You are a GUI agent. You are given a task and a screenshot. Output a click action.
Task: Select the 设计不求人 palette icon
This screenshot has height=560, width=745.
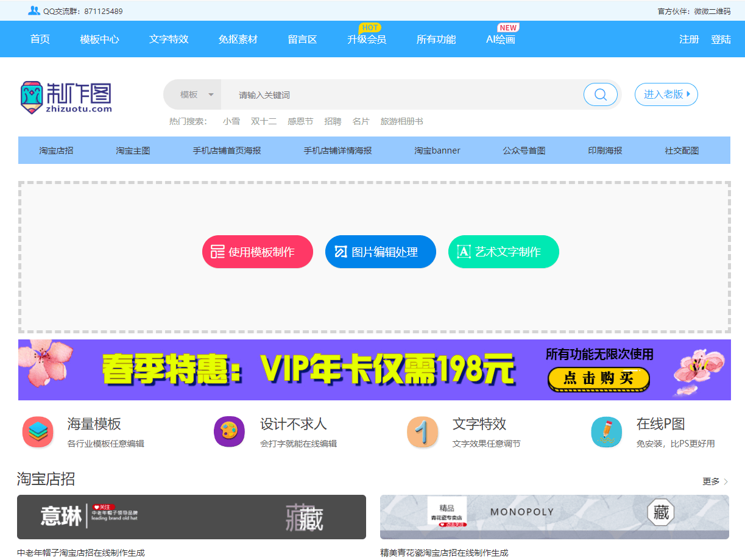point(229,432)
